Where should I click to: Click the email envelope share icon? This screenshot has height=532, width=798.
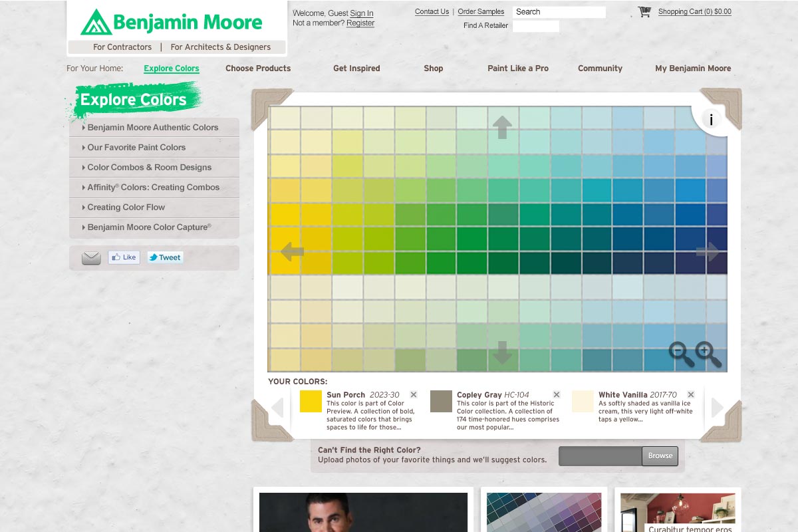click(91, 258)
